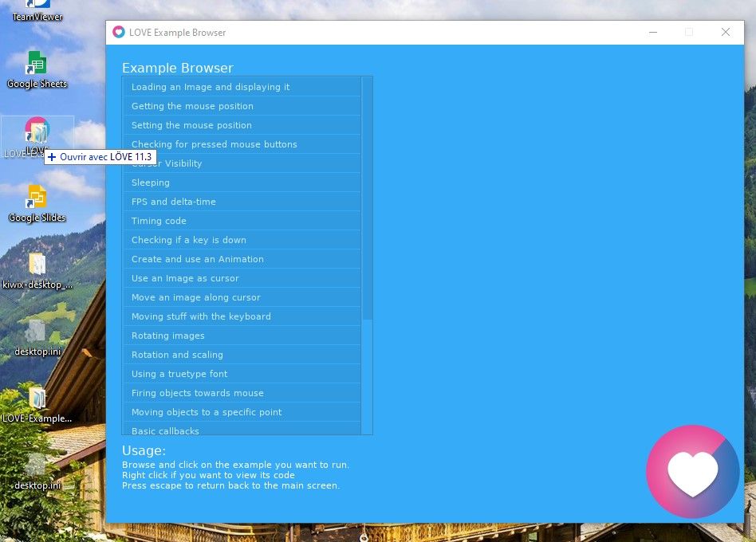Select the 'Rotating images' example

pyautogui.click(x=242, y=336)
